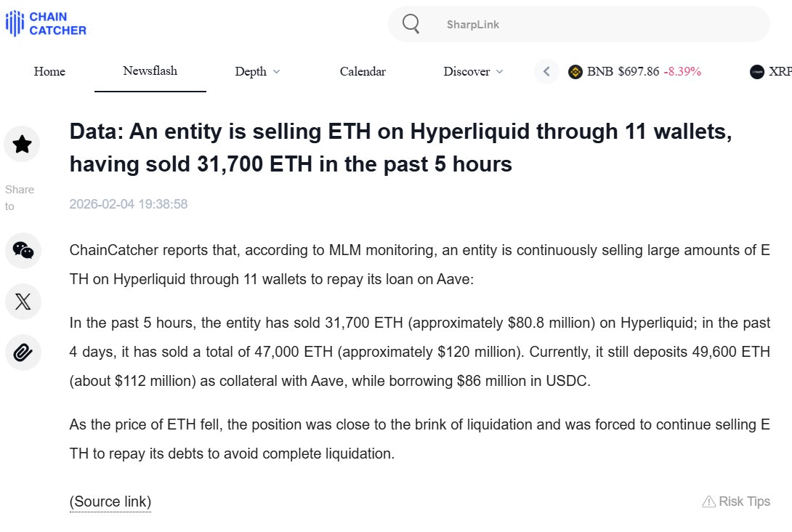The image size is (792, 532).
Task: Click the search magnifier icon
Action: point(411,24)
